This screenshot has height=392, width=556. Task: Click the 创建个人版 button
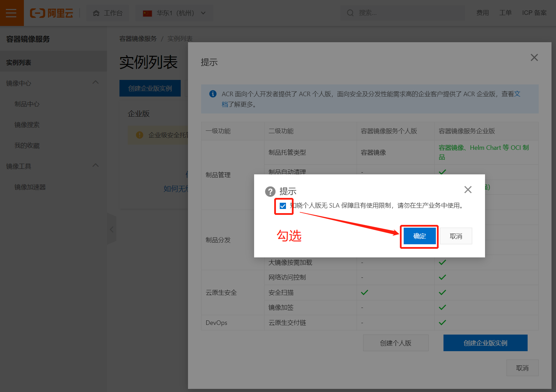(396, 343)
